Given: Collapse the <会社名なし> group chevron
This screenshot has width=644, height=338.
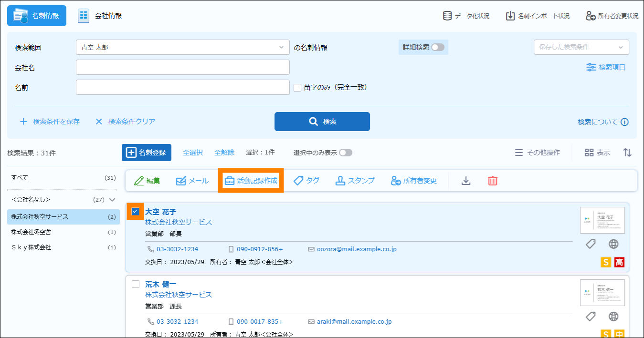Looking at the screenshot, I should tap(113, 200).
